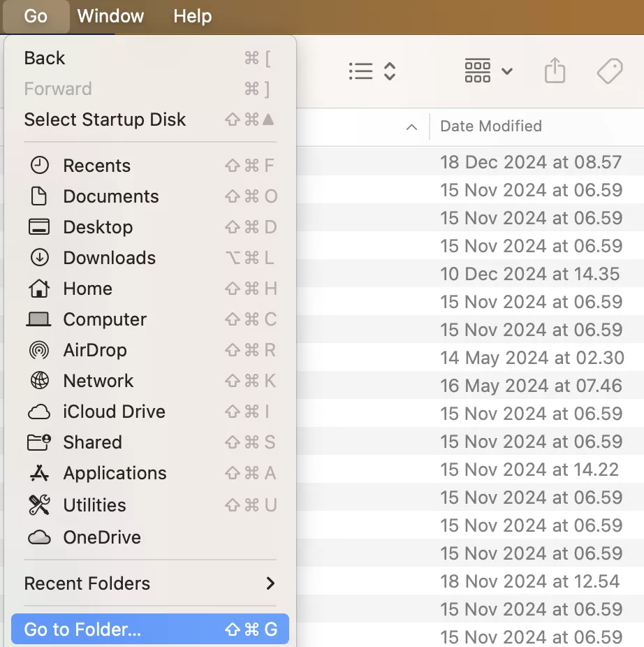644x647 pixels.
Task: Choose Downloads from the Go menu
Action: click(109, 258)
